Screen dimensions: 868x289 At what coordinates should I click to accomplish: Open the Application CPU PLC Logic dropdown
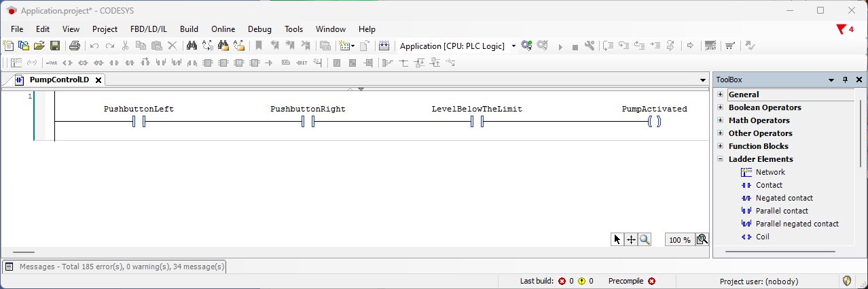pos(513,46)
